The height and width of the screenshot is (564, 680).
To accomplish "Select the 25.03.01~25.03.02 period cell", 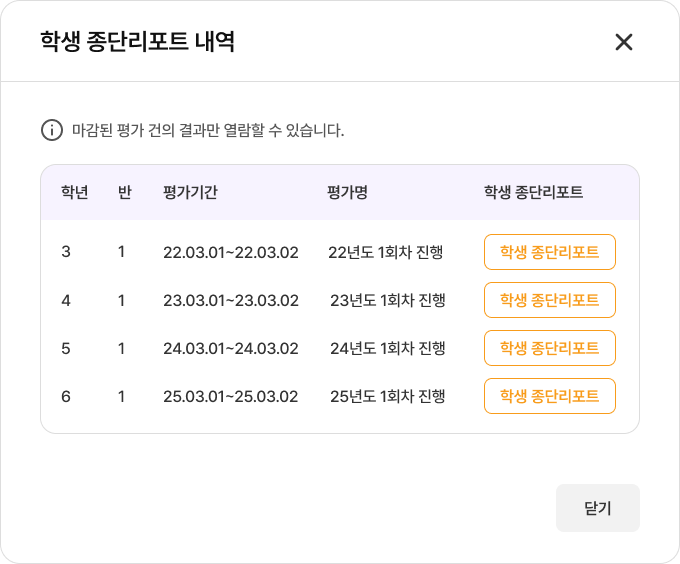I will (x=231, y=396).
